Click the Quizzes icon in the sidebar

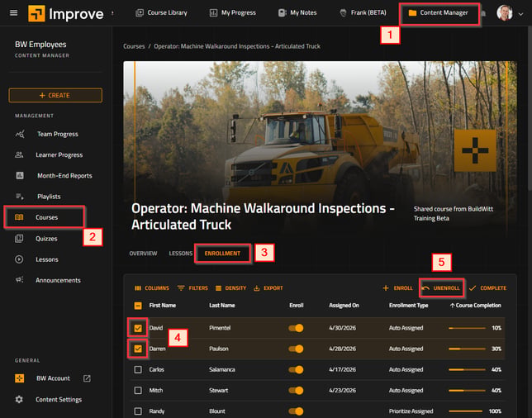(19, 239)
